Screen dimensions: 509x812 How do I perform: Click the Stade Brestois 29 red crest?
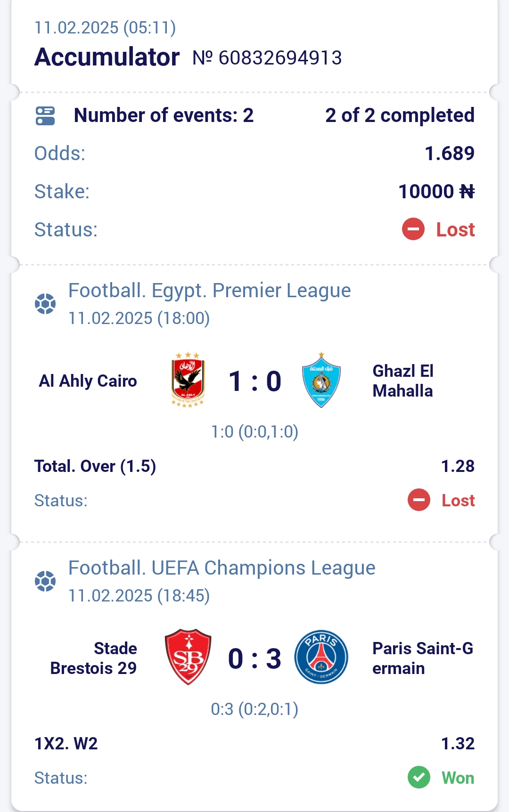(x=188, y=657)
